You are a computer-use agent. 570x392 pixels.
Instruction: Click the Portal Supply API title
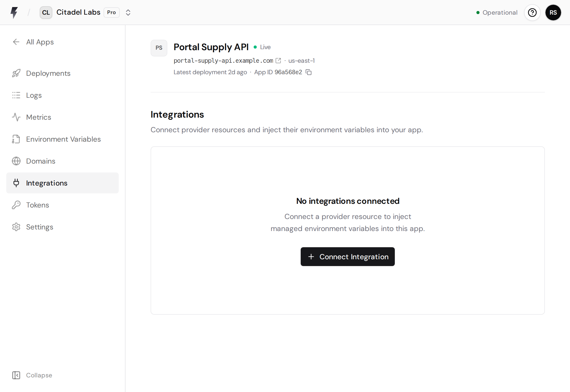click(211, 47)
